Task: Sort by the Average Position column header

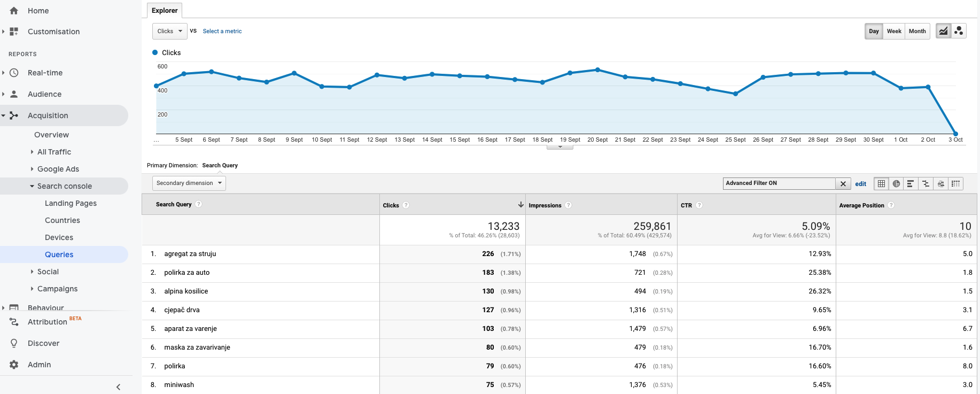Action: click(x=861, y=205)
